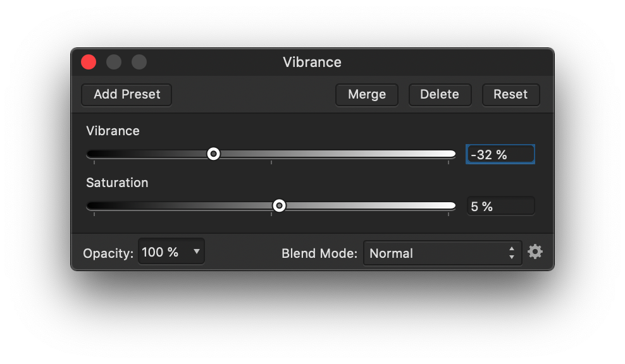Focus the Saturation 5 % value field

tap(500, 207)
